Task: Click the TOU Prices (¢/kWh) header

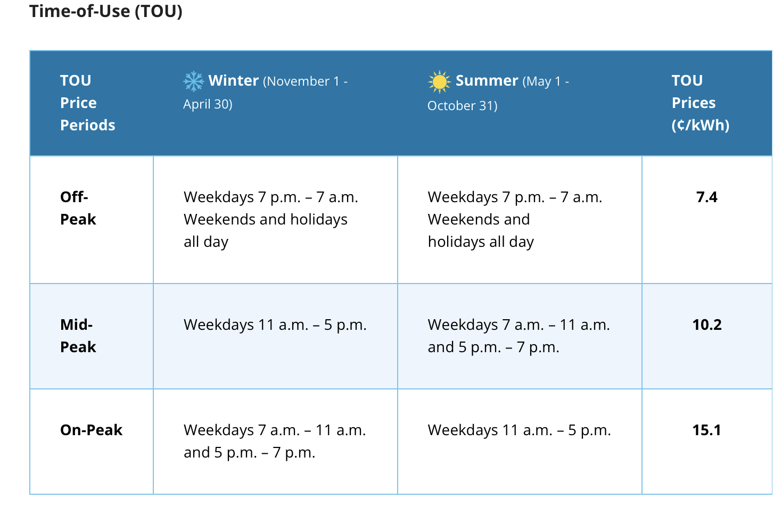Action: point(701,103)
